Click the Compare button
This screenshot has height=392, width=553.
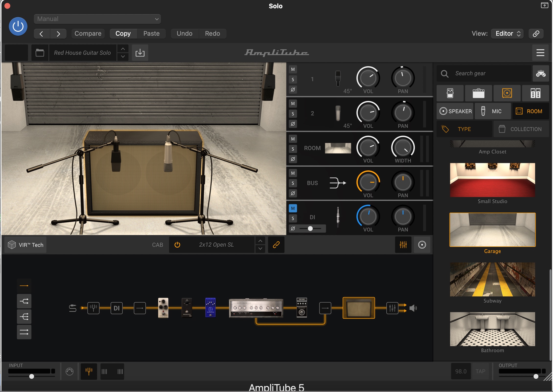tap(88, 34)
